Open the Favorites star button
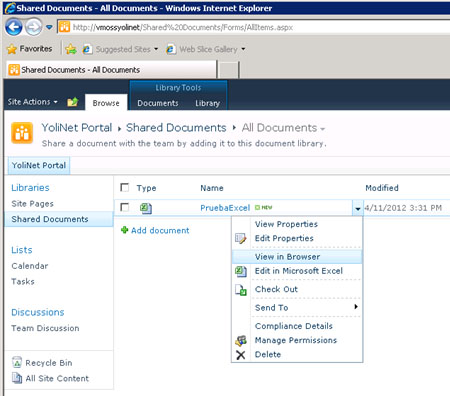450x396 pixels. (x=30, y=49)
